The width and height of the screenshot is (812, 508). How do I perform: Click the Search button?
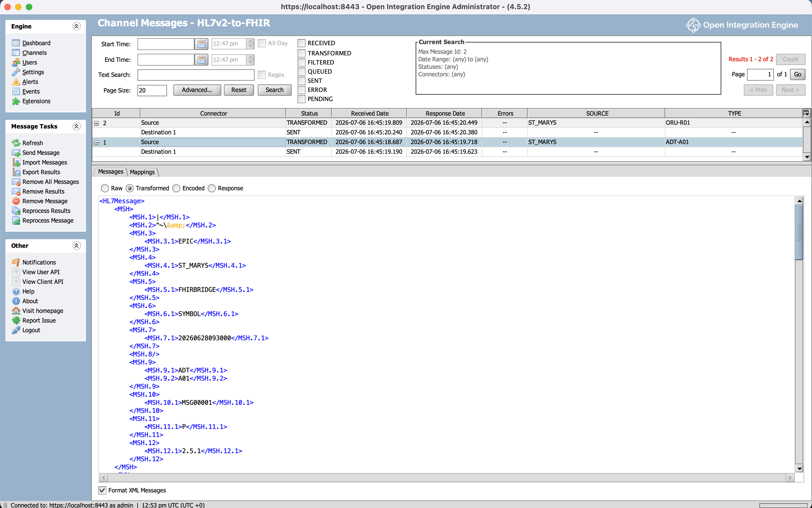tap(274, 90)
